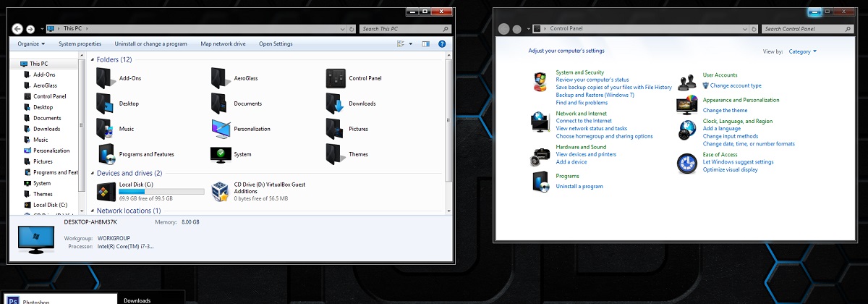The height and width of the screenshot is (304, 868).
Task: Click the Search This PC field
Action: point(404,29)
